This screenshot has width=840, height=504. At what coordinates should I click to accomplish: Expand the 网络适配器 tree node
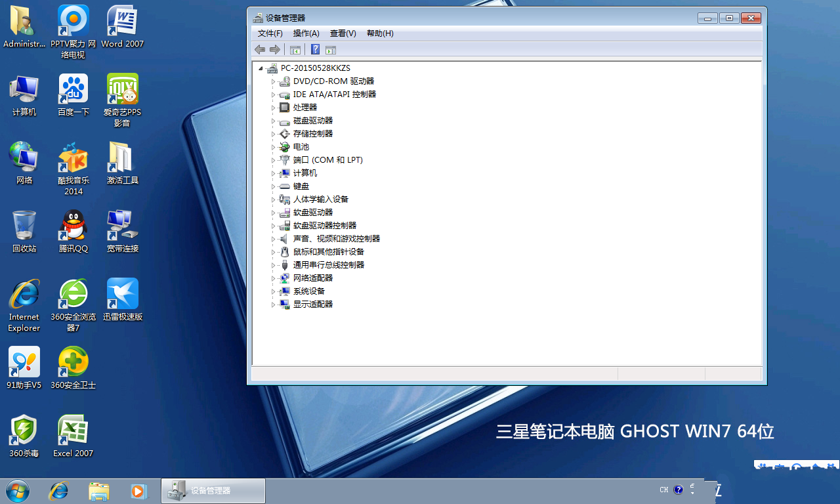click(274, 278)
